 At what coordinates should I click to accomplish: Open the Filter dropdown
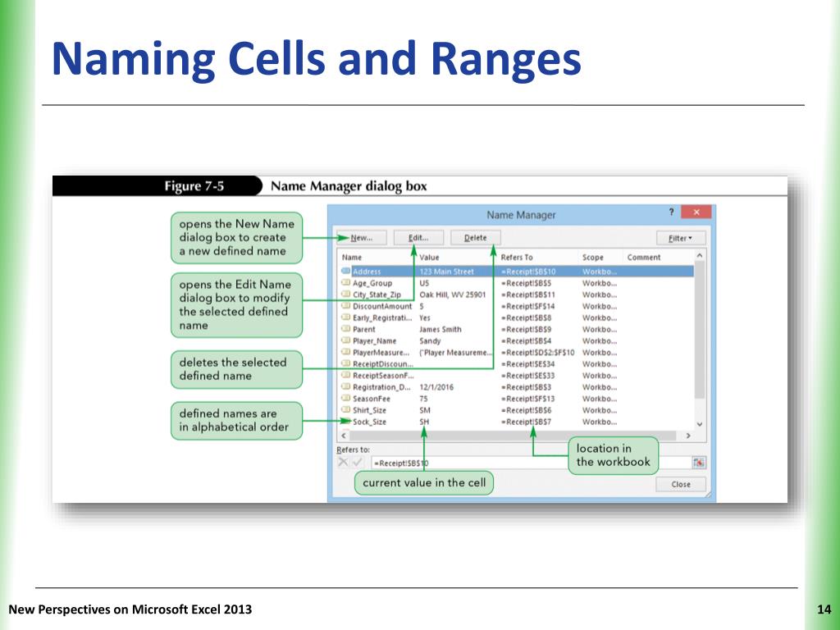pos(681,238)
